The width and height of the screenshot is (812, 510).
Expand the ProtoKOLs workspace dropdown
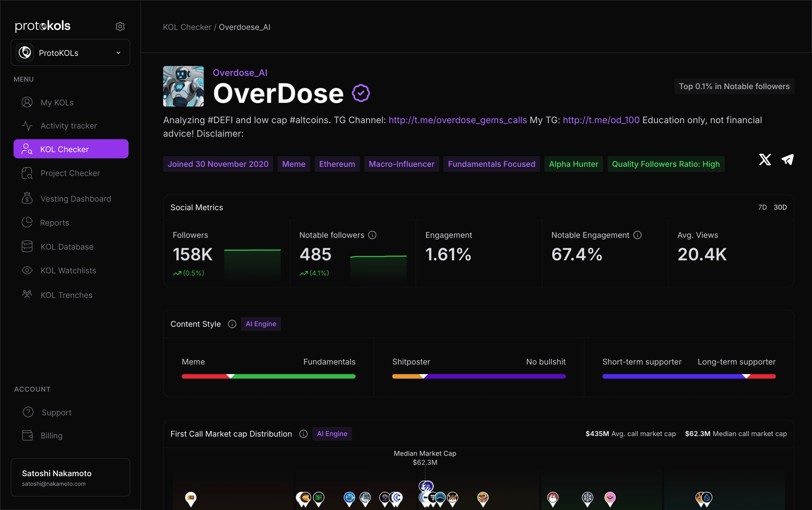point(70,53)
